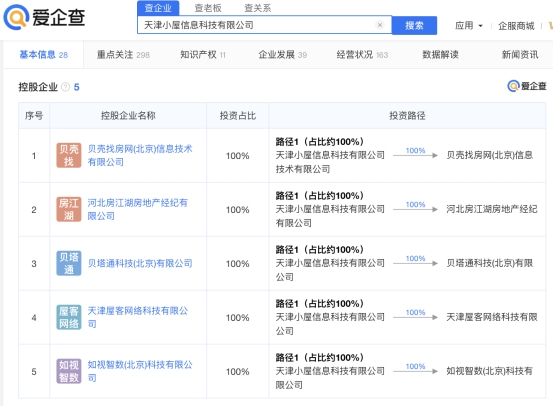Click the 贝塔通 company logo badge
Screen dimensions: 554x407
(69, 263)
